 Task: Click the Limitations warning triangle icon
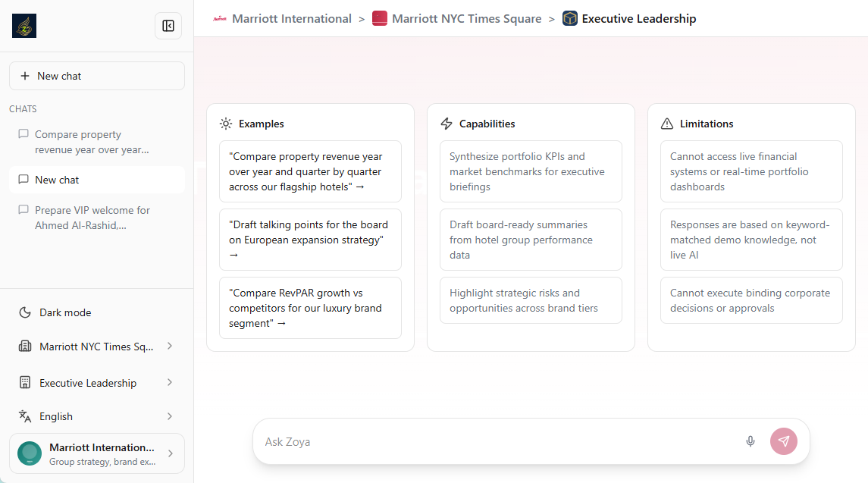point(667,124)
